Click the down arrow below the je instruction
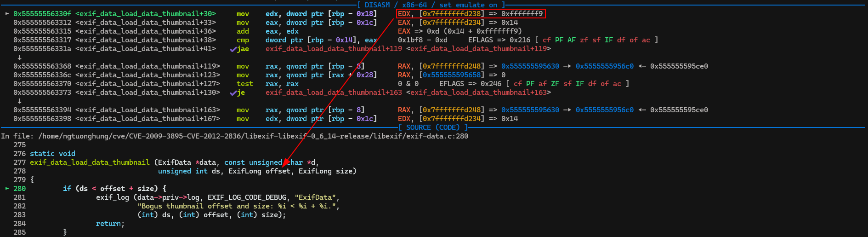This screenshot has width=868, height=237. point(19,101)
